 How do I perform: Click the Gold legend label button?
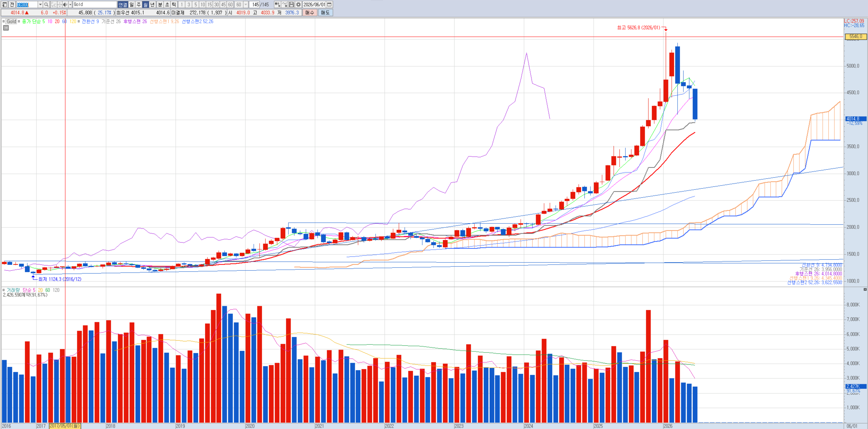tap(11, 21)
